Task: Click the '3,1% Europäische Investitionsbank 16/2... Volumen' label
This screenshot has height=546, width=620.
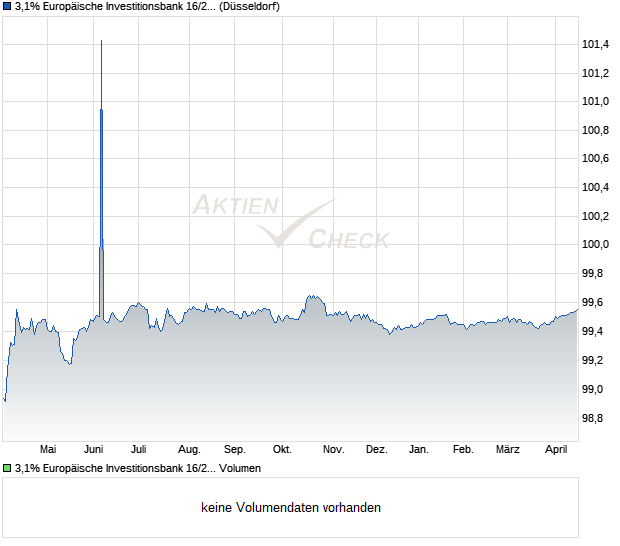Action: click(138, 469)
